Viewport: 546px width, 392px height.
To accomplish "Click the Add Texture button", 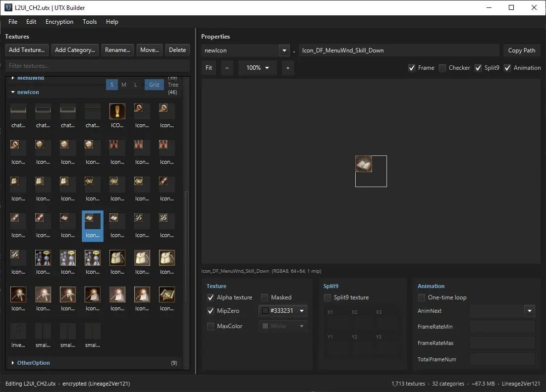I will point(27,50).
